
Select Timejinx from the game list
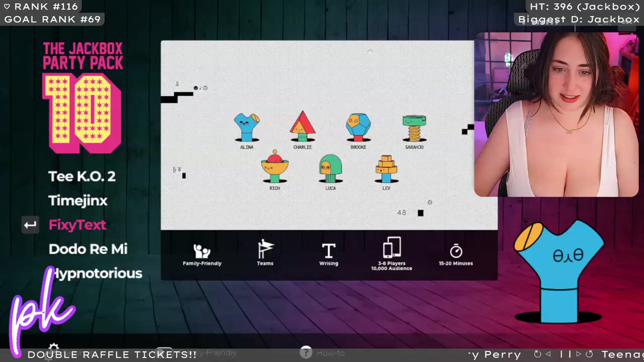(78, 200)
